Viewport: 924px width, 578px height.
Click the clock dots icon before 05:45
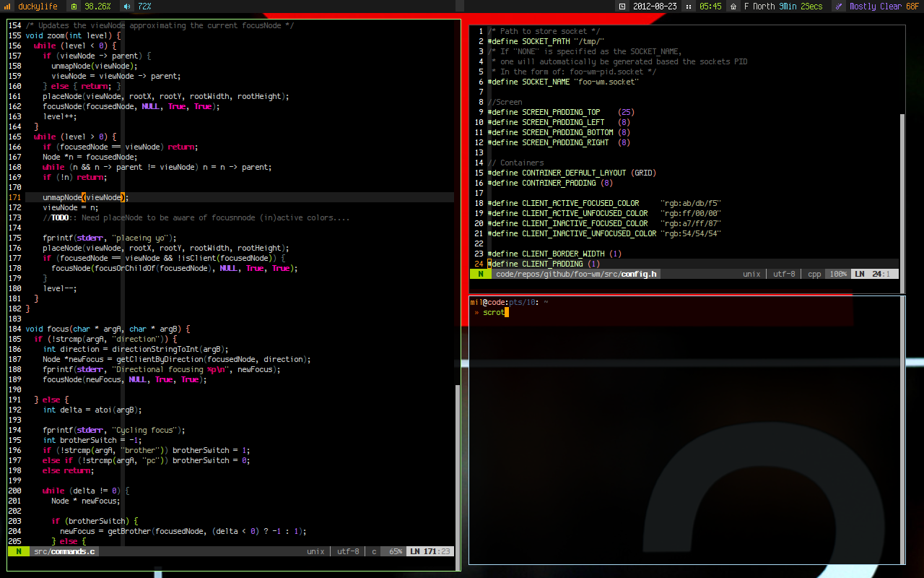click(689, 7)
